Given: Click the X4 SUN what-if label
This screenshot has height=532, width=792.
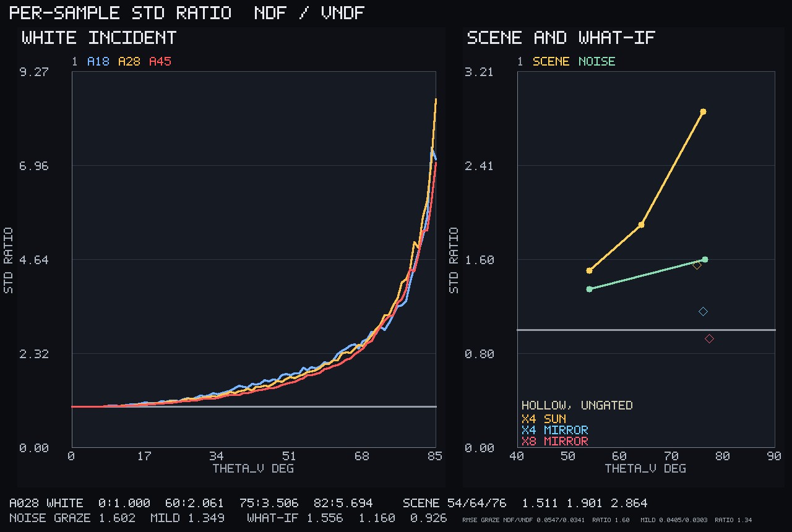Looking at the screenshot, I should 544,419.
